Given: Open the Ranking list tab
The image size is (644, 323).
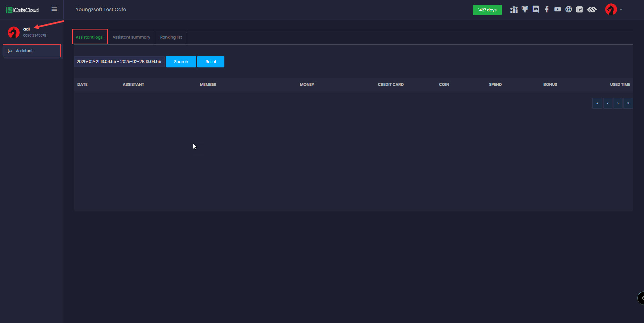Looking at the screenshot, I should click(x=171, y=37).
